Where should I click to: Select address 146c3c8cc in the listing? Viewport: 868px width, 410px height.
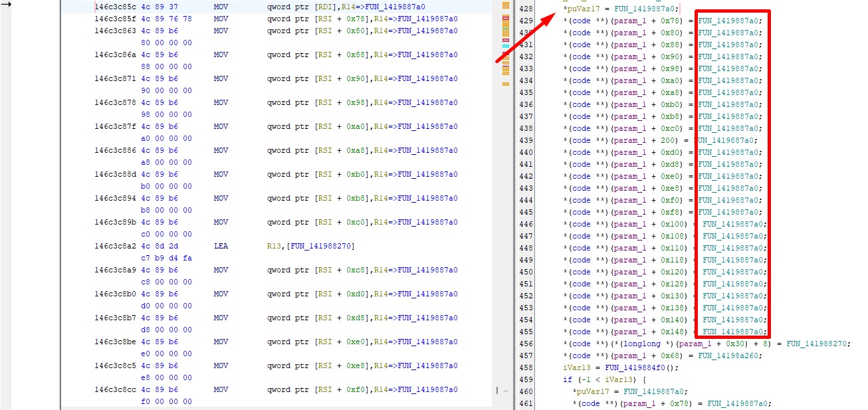click(115, 389)
